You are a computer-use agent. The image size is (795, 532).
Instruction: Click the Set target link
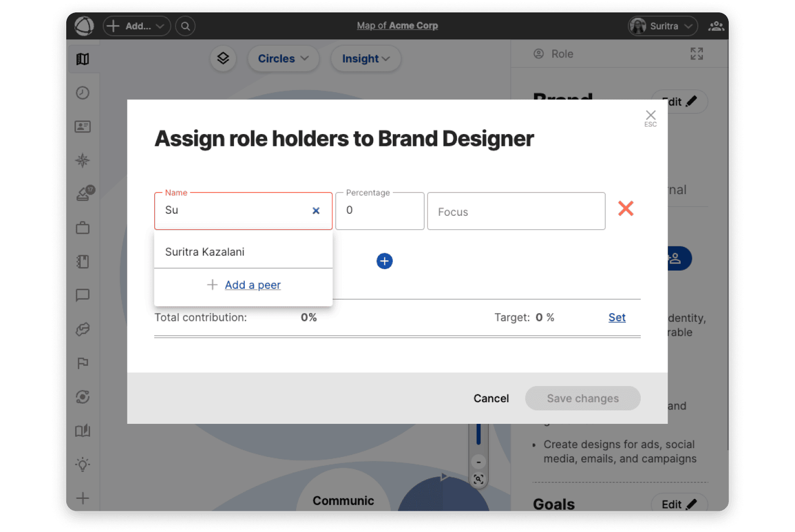click(x=617, y=317)
